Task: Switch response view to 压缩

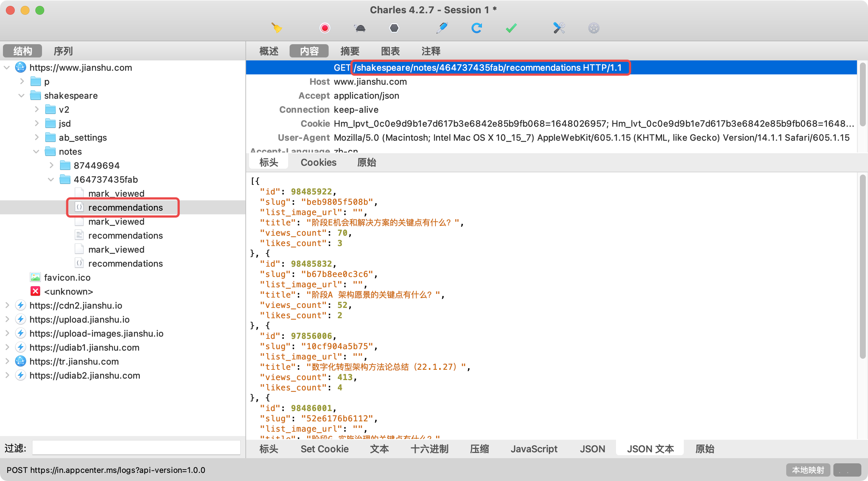Action: point(479,449)
